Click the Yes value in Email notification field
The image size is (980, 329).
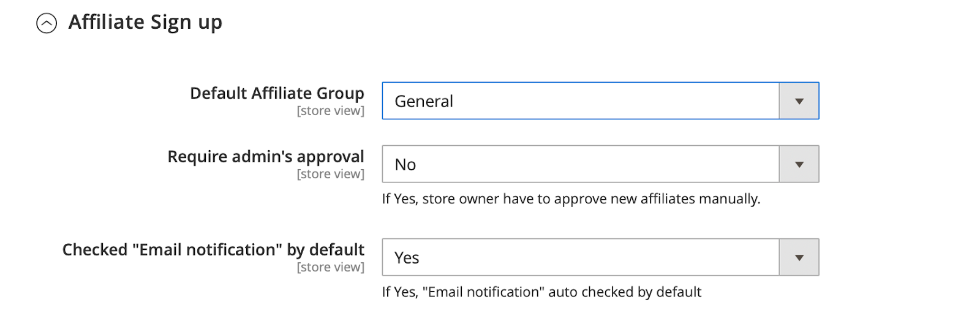tap(407, 257)
